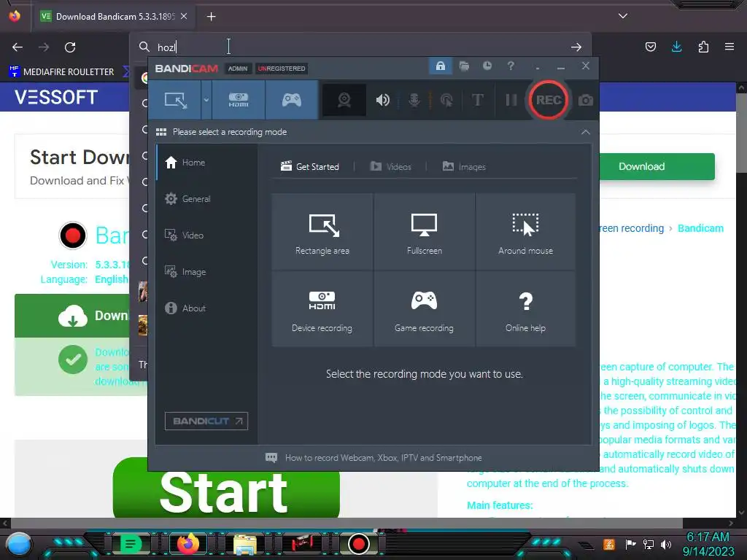This screenshot has width=747, height=560.
Task: Choose Device recording tile
Action: pyautogui.click(x=322, y=309)
